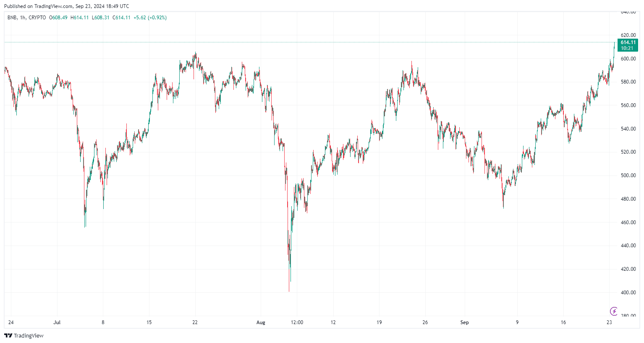Screen dimensions: 644x343
Task: Click the 560.00 price axis label
Action: (x=628, y=105)
